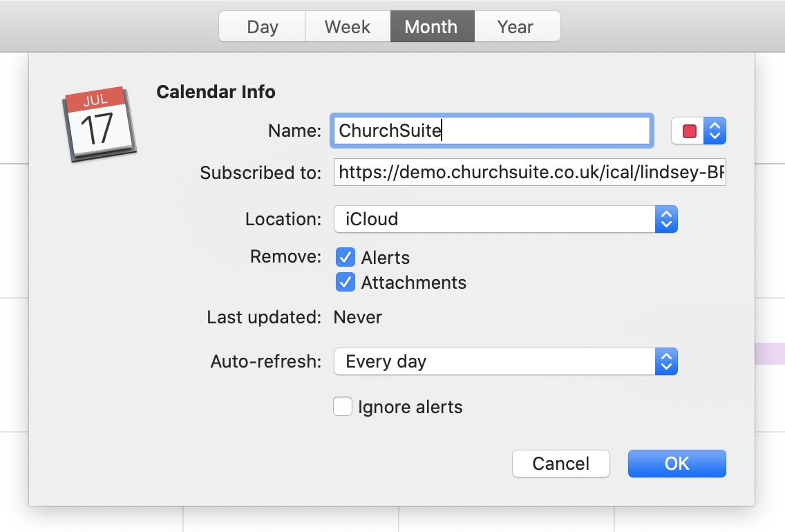Switch to Day view
Viewport: 785px width, 532px height.
(262, 26)
